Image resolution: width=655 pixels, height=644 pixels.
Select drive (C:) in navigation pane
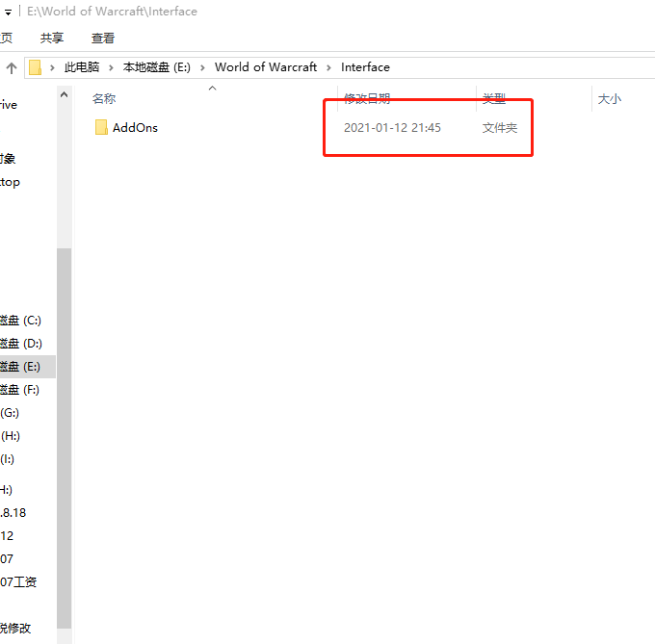[20, 321]
